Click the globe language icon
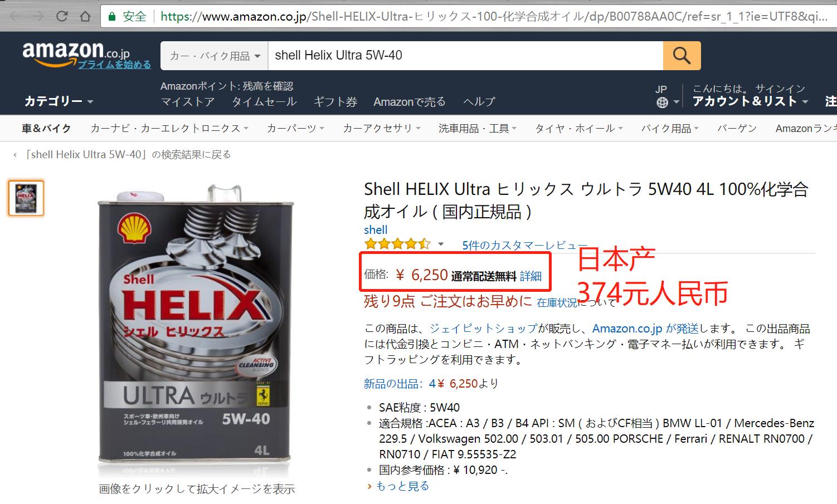 coord(662,102)
